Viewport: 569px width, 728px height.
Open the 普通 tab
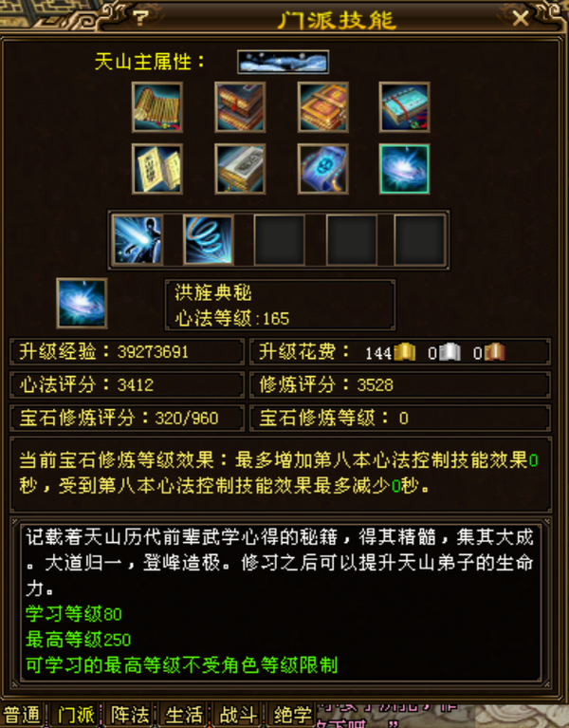[x=22, y=716]
